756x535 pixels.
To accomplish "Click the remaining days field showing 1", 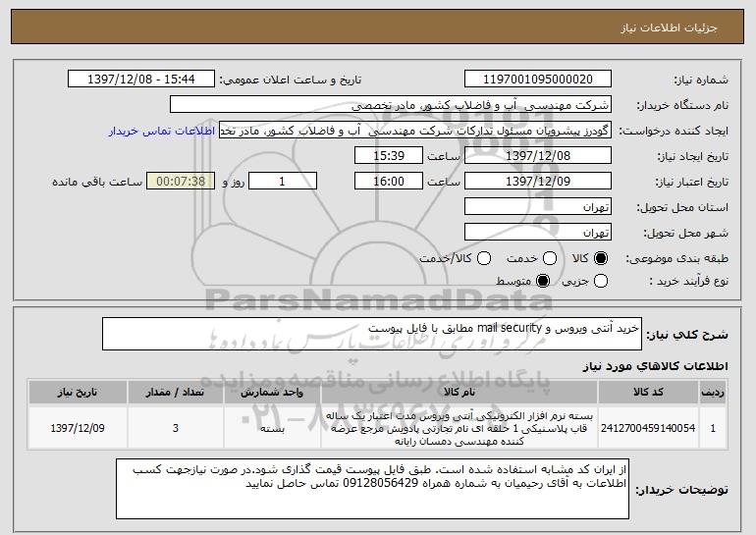I will pyautogui.click(x=283, y=182).
